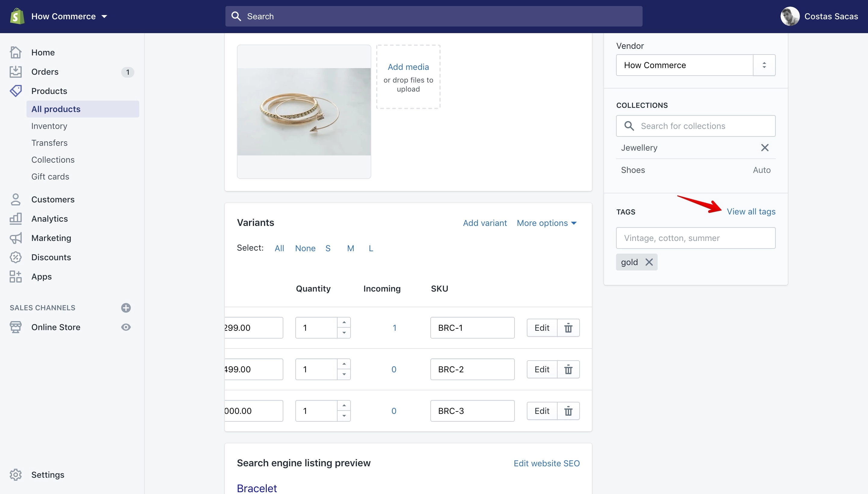Open Apps section
The height and width of the screenshot is (494, 868).
pos(41,277)
